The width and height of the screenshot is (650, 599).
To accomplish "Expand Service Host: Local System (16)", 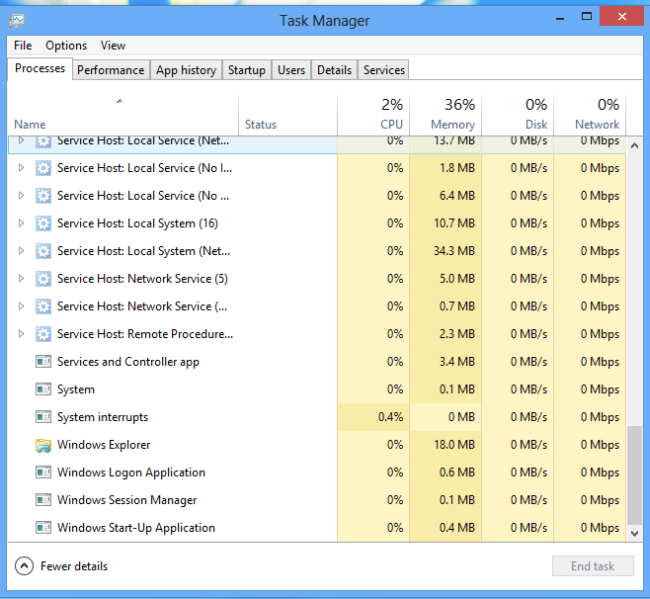I will (x=21, y=223).
